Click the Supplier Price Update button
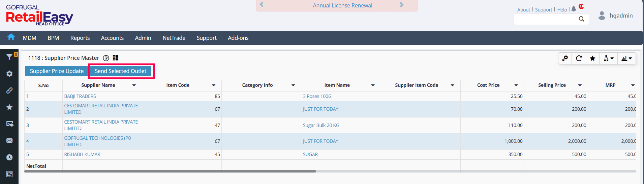The width and height of the screenshot is (644, 184). 57,71
